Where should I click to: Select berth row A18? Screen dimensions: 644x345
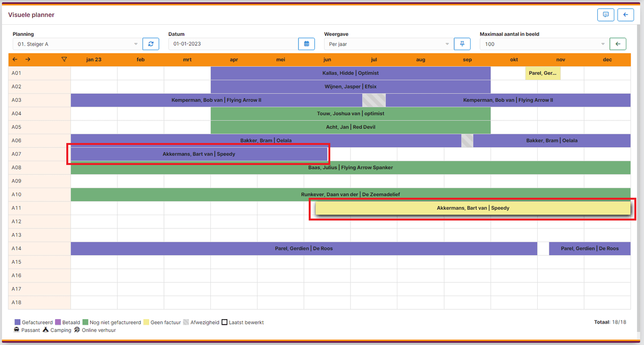40,303
